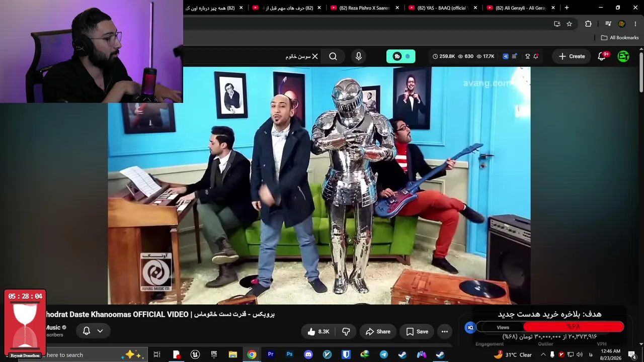
Task: Open a new Chrome tab
Action: [567, 8]
